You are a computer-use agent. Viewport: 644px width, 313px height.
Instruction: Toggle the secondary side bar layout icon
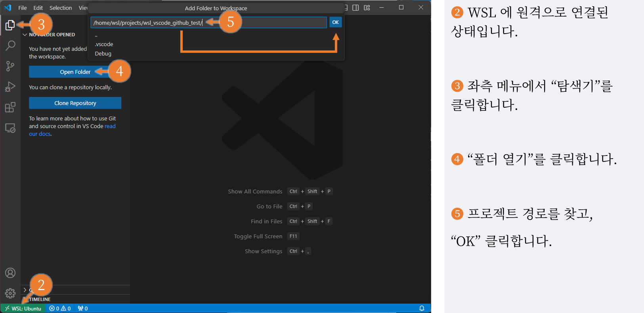[x=355, y=8]
